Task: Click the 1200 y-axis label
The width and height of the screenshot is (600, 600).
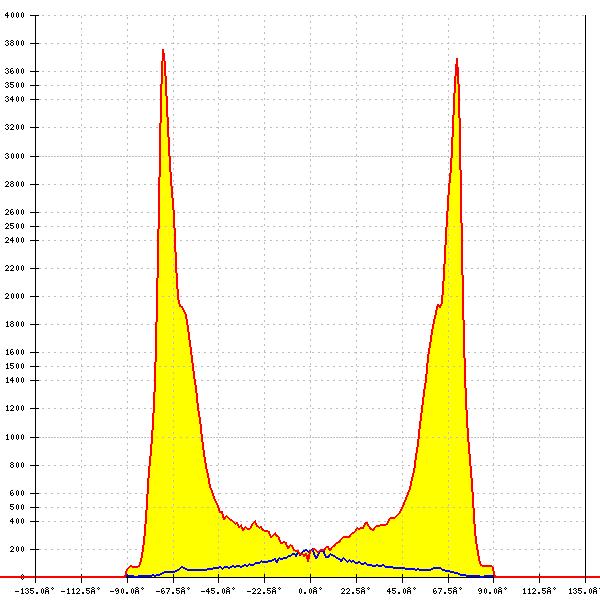Action: 15,408
